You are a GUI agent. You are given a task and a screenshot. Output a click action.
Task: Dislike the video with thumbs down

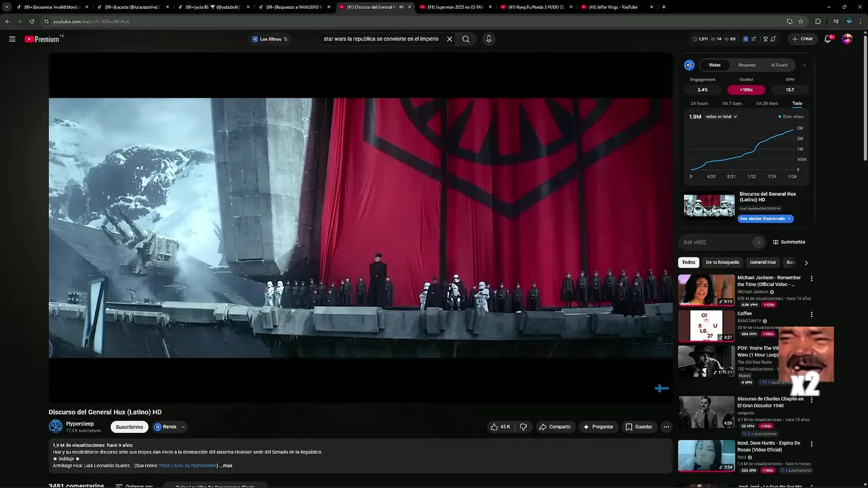click(523, 427)
